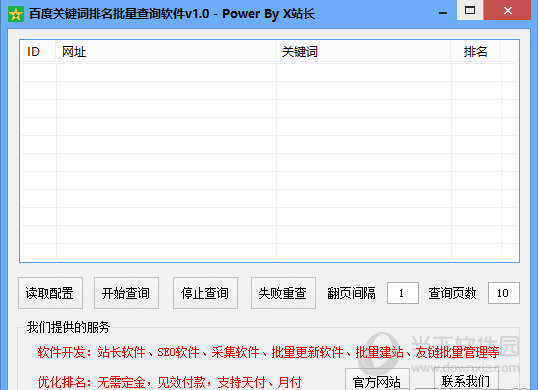Viewport: 538px width, 390px height.
Task: Start querying with 开始查询 button
Action: pyautogui.click(x=126, y=293)
